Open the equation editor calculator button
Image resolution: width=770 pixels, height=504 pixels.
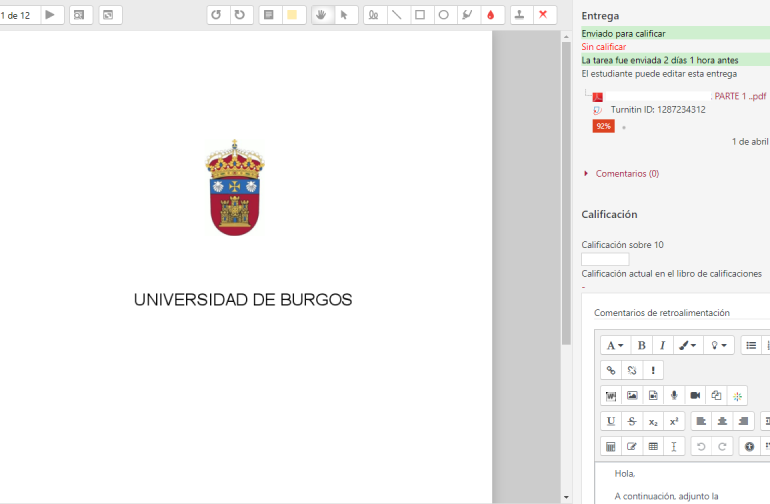point(611,447)
